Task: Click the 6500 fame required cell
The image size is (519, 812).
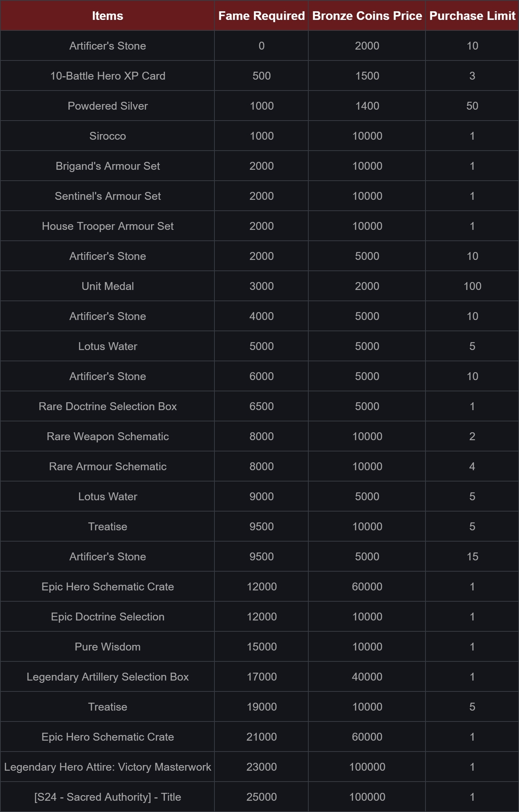Action: [x=261, y=406]
